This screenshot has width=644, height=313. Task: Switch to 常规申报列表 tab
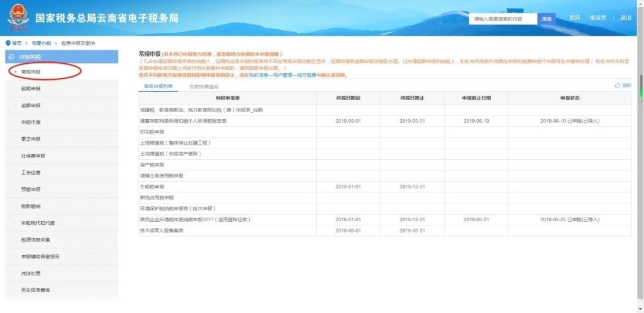(x=158, y=86)
